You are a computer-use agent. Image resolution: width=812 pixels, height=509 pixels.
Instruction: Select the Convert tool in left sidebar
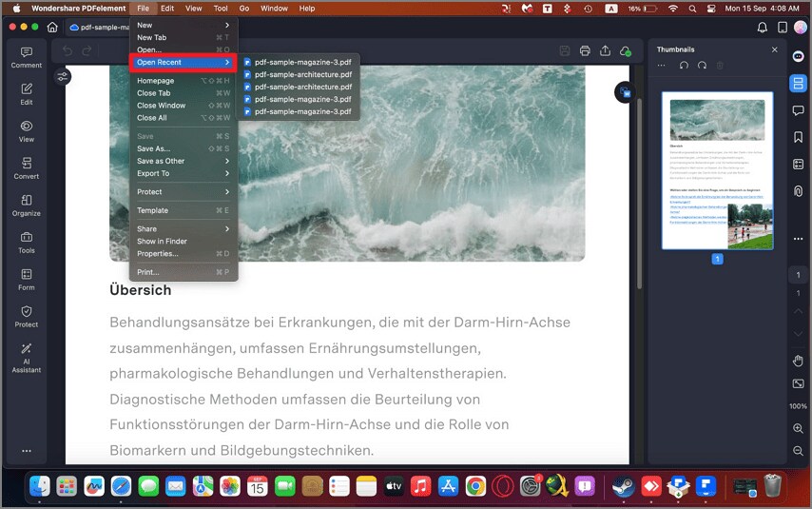point(27,168)
